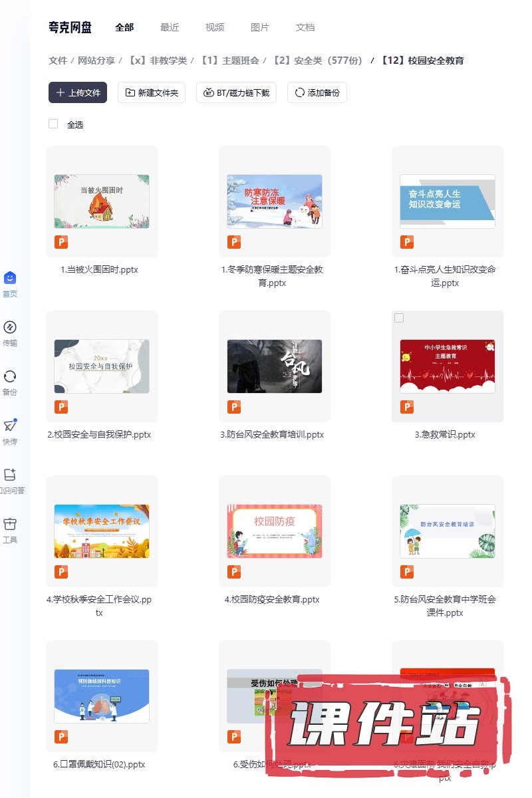This screenshot has height=798, width=532.
Task: Switch to the 文档 documents tab
Action: pos(305,27)
